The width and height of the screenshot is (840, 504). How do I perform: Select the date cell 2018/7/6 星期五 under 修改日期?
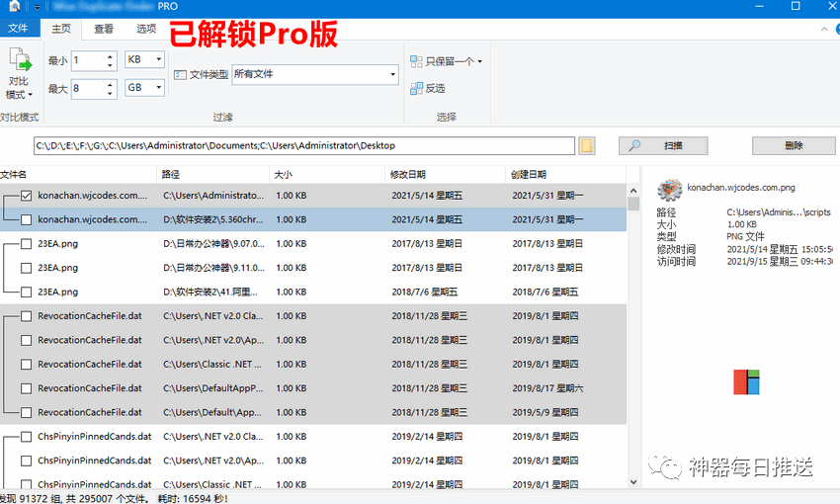[x=425, y=292]
